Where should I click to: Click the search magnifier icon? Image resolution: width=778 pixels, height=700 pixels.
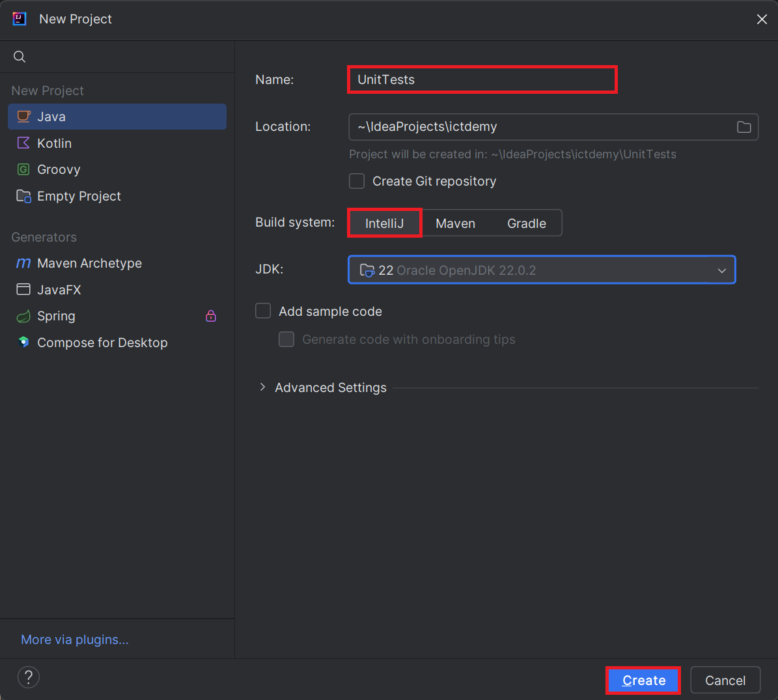tap(19, 57)
